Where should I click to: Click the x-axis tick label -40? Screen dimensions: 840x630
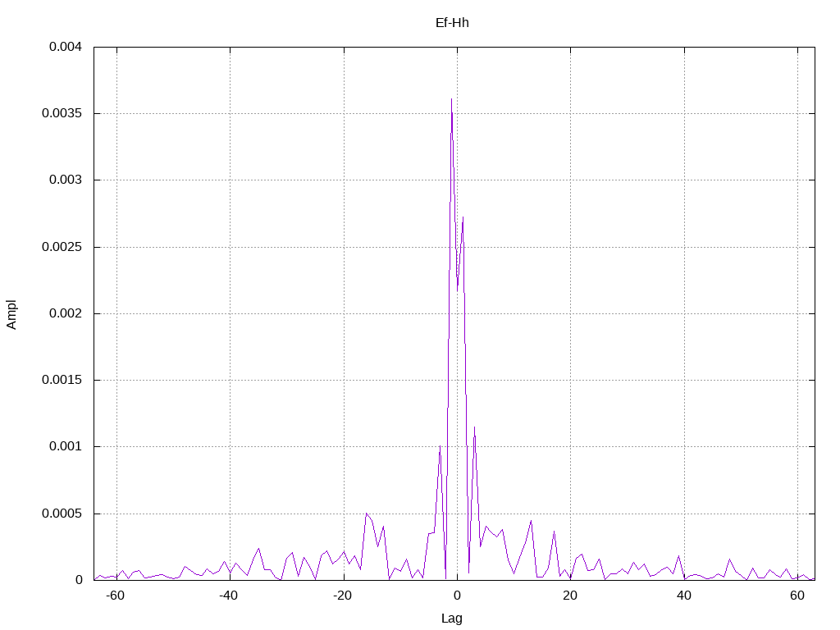click(x=228, y=596)
